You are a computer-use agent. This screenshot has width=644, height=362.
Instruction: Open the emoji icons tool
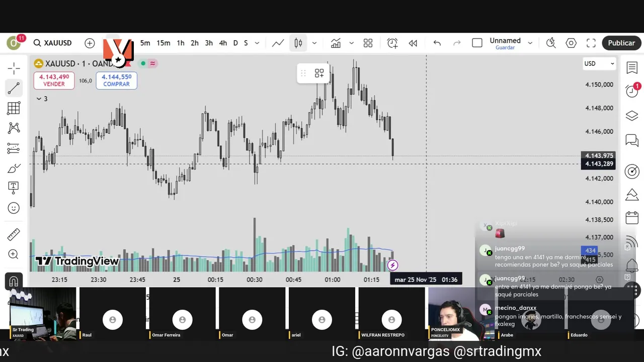[x=14, y=208]
